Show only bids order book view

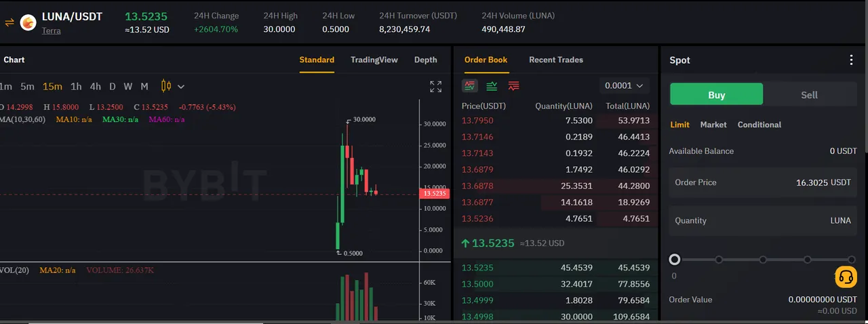pyautogui.click(x=492, y=85)
